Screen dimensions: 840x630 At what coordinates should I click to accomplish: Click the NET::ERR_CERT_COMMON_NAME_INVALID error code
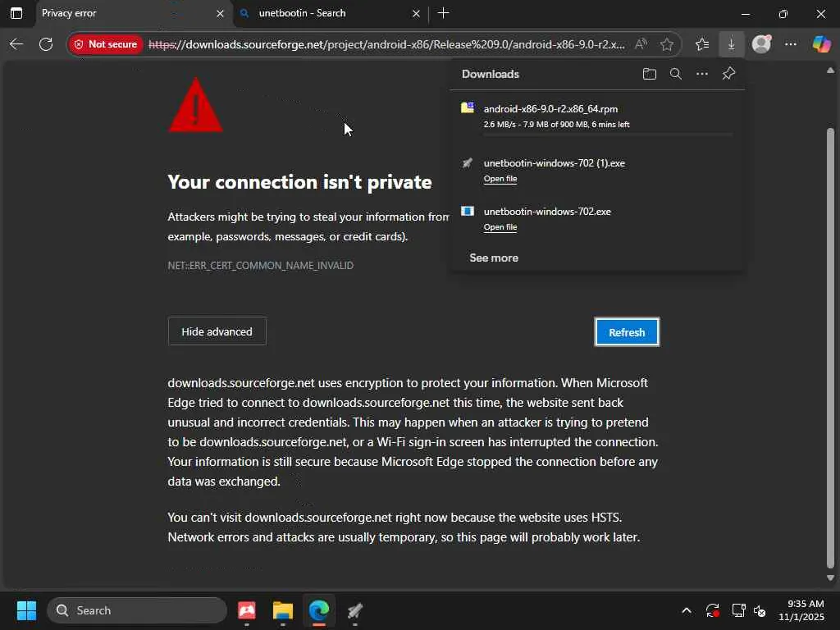coord(260,265)
